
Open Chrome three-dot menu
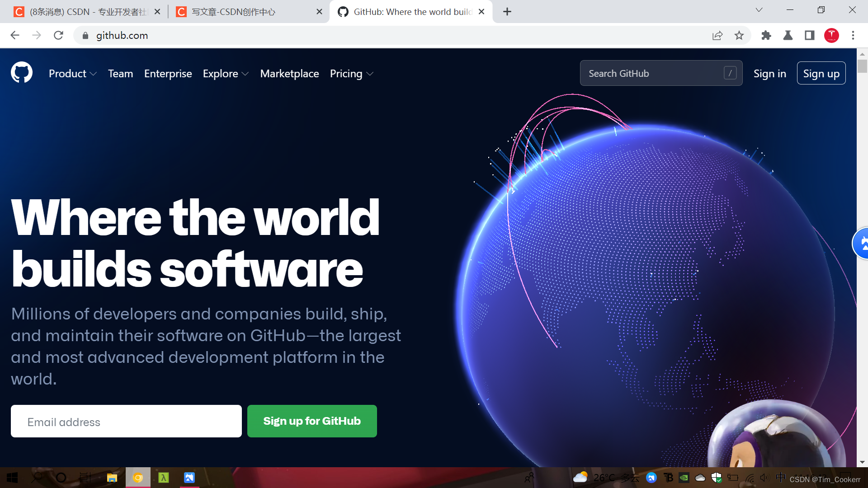coord(853,35)
